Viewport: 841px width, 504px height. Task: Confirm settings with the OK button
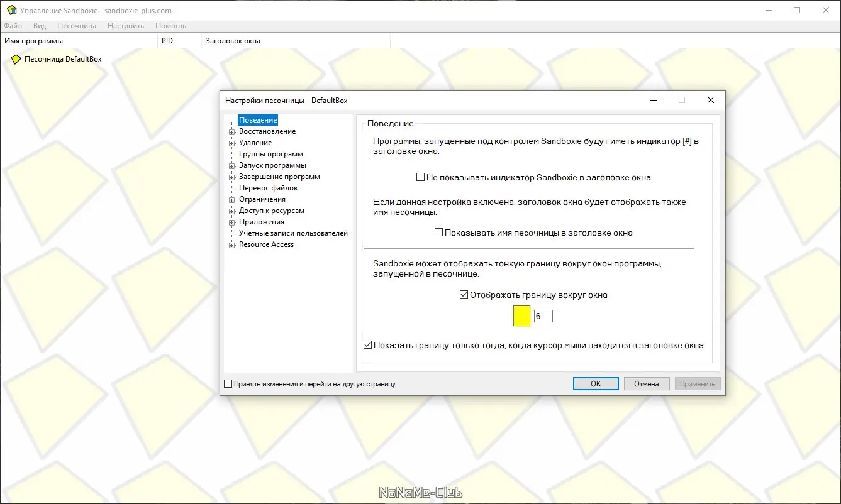click(x=595, y=383)
